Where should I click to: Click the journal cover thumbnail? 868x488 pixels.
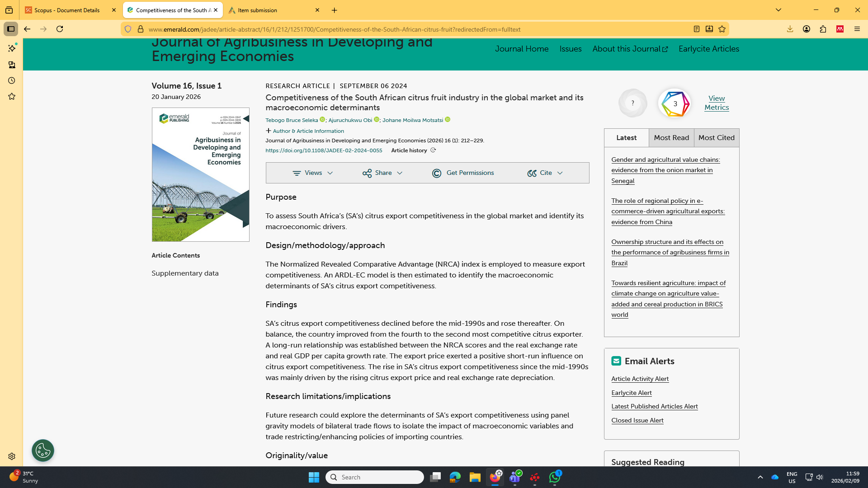pos(200,174)
